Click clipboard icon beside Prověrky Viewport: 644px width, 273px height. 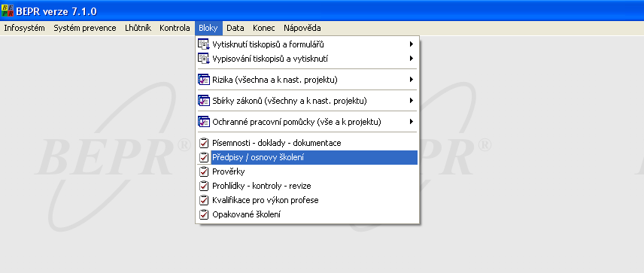pos(204,171)
